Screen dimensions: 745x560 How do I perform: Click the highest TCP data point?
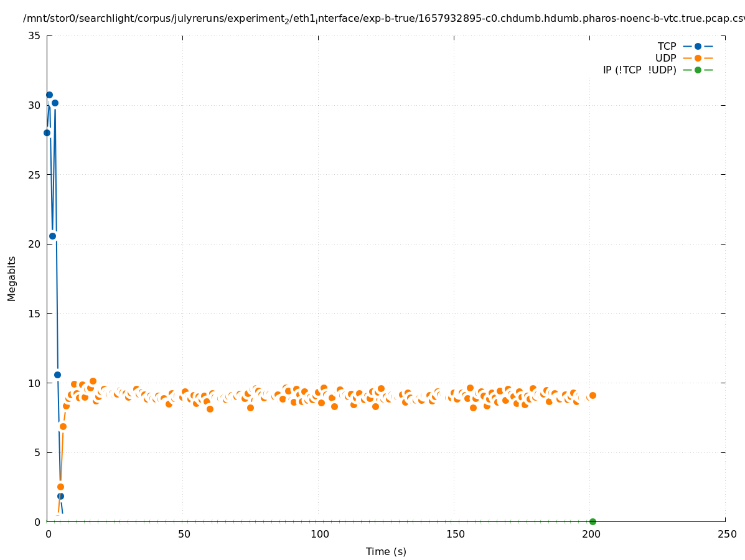(x=49, y=95)
